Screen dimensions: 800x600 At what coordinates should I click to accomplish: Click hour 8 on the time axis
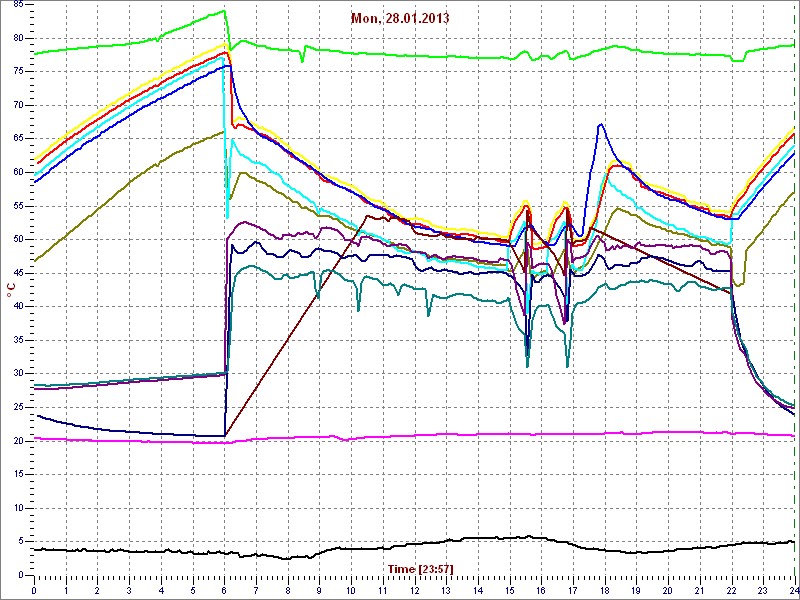click(288, 591)
